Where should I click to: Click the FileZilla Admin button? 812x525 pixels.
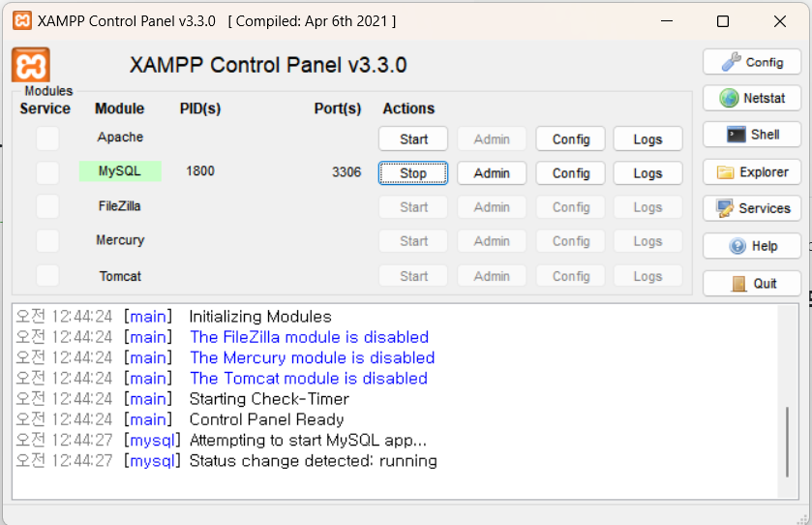[492, 207]
